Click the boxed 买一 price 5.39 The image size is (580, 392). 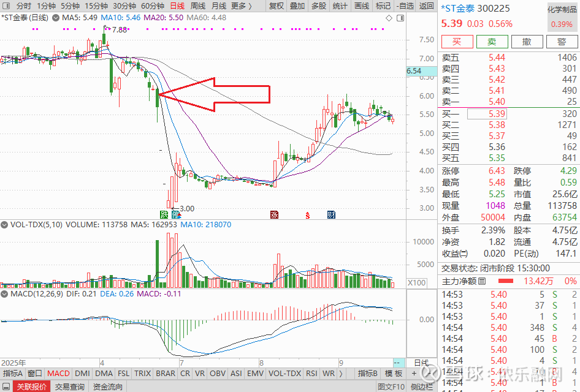coord(487,114)
